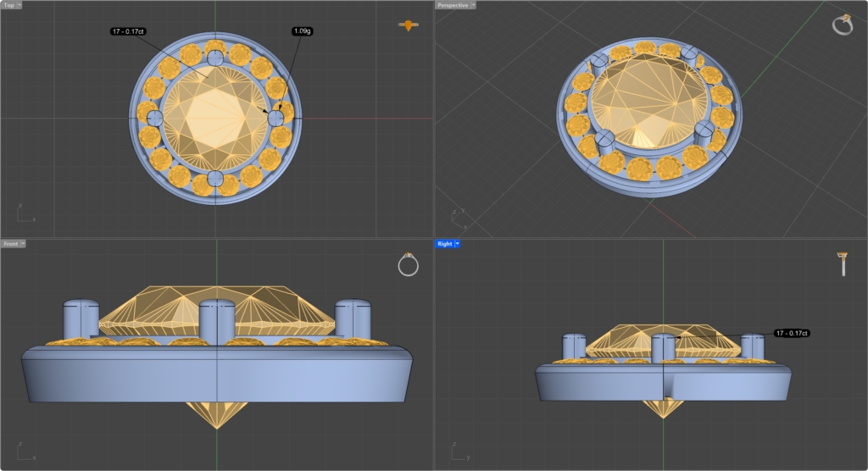Click the front-view ring icon in Front viewport
The width and height of the screenshot is (868, 471).
pyautogui.click(x=409, y=265)
